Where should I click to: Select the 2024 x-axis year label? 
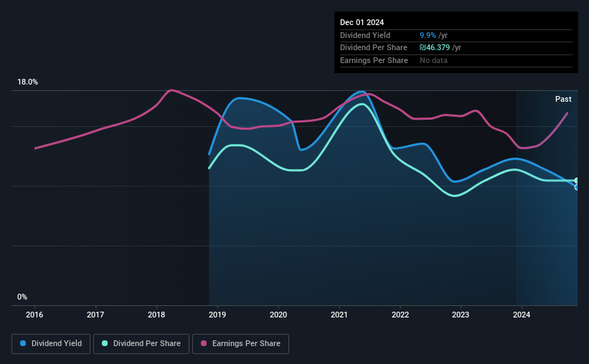[522, 315]
